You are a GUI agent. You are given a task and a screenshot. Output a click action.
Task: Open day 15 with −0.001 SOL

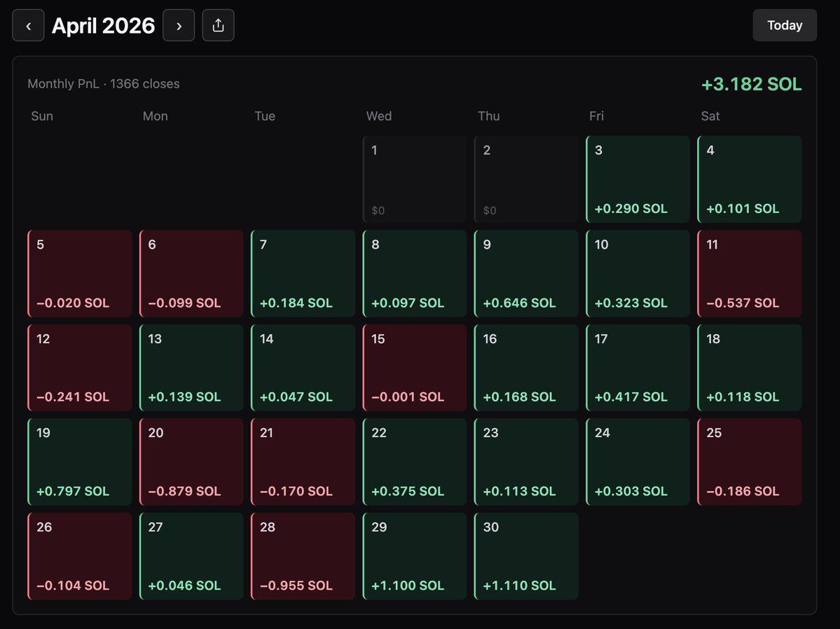tap(415, 368)
